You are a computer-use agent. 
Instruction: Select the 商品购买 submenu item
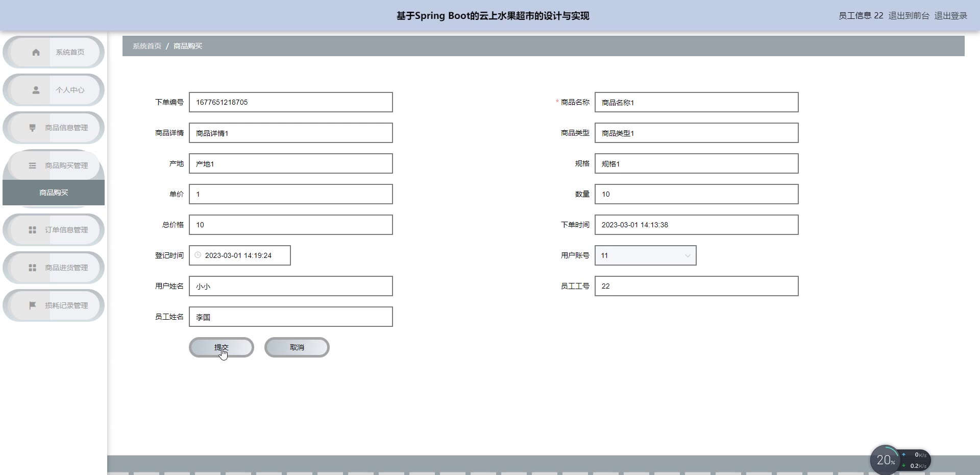[54, 193]
